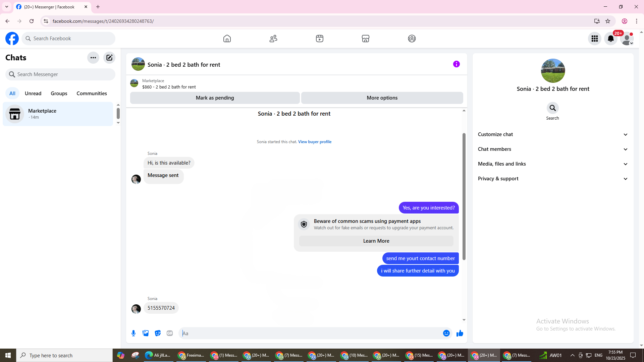The image size is (644, 362).
Task: Open Facebook notifications bell
Action: 610,39
